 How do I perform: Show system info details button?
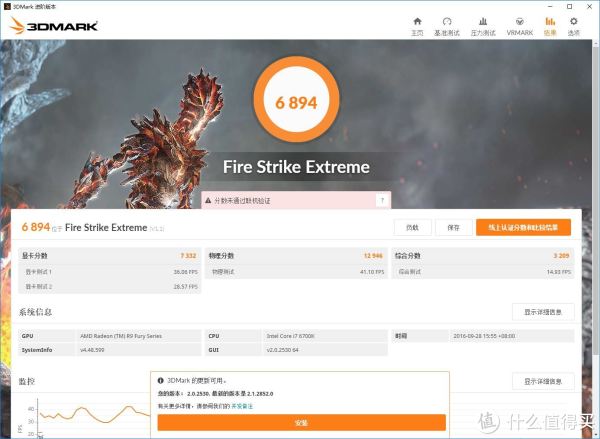tap(543, 312)
